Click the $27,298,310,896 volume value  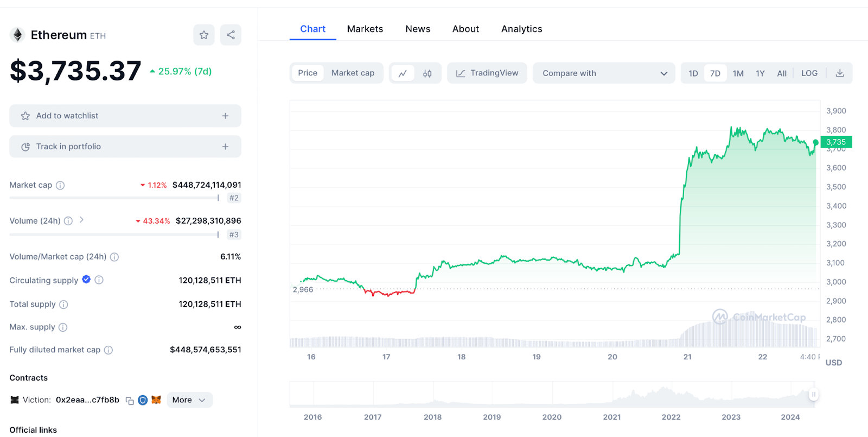[208, 221]
